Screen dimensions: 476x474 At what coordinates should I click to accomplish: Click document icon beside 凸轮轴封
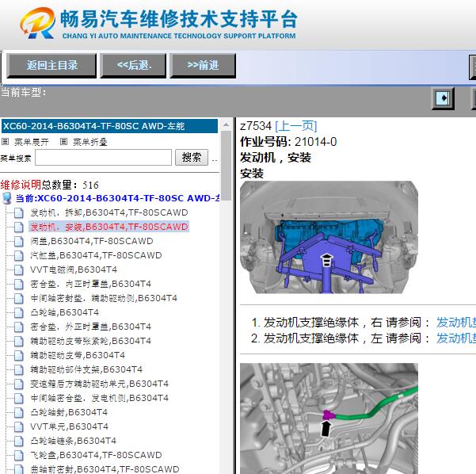tap(19, 413)
